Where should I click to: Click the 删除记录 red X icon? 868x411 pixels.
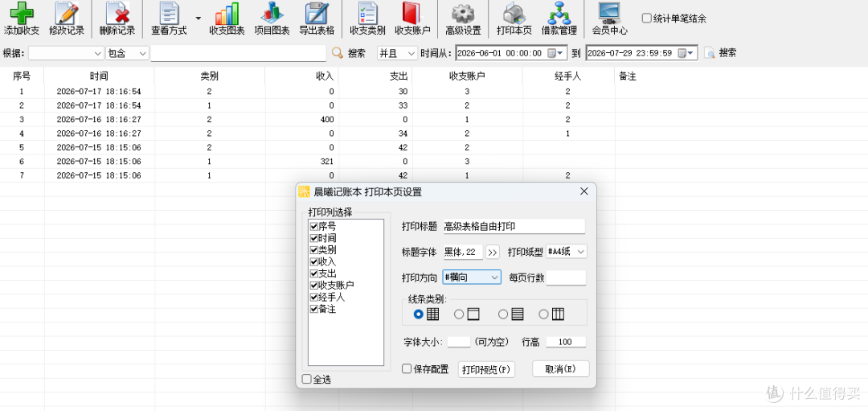117,12
